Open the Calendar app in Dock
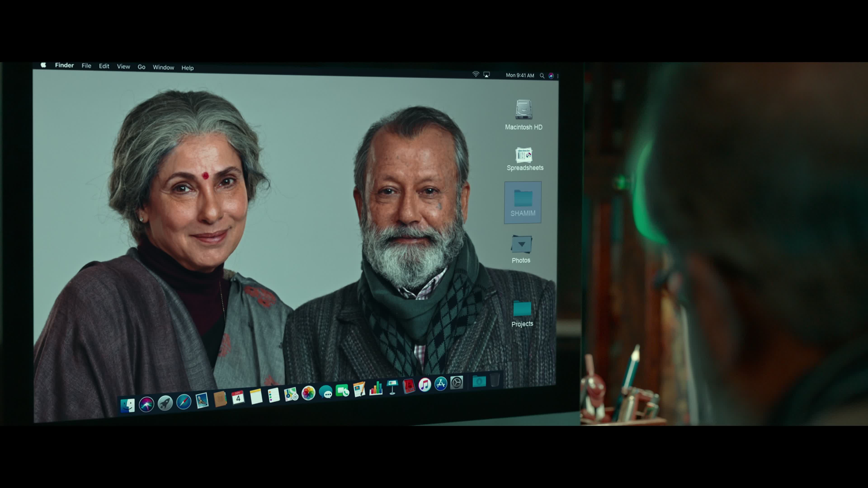The width and height of the screenshot is (868, 488). (238, 398)
